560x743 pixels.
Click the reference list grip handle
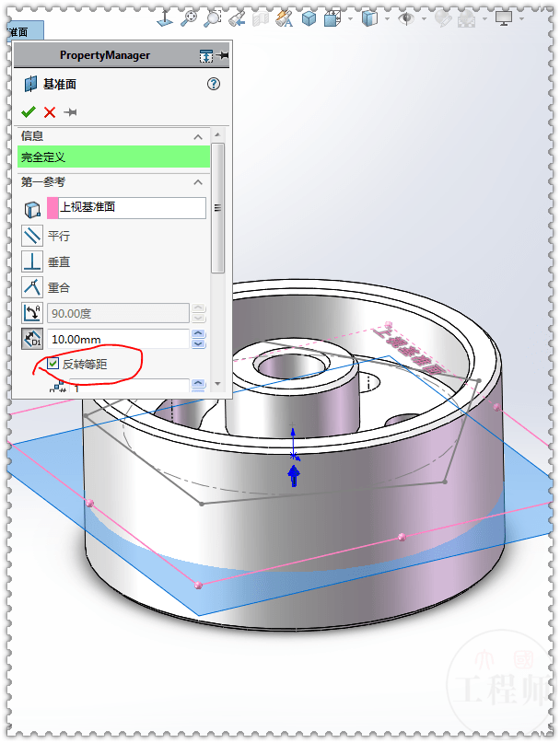click(x=217, y=208)
